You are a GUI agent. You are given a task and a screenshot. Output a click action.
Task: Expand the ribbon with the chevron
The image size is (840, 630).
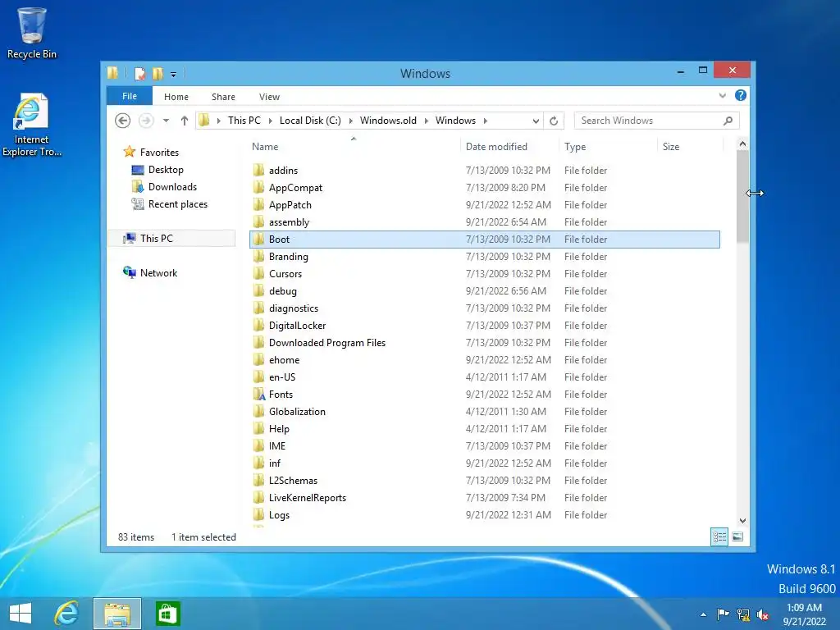(722, 96)
